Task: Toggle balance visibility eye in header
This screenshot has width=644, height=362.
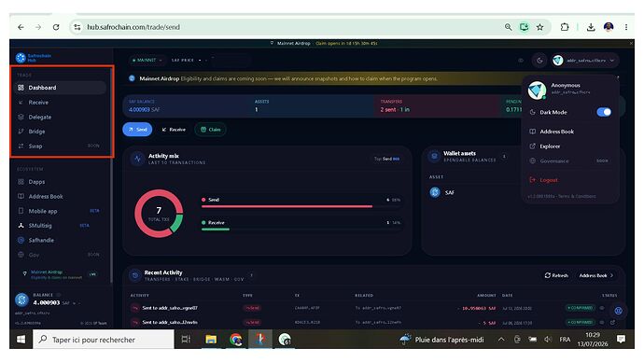Action: click(521, 61)
